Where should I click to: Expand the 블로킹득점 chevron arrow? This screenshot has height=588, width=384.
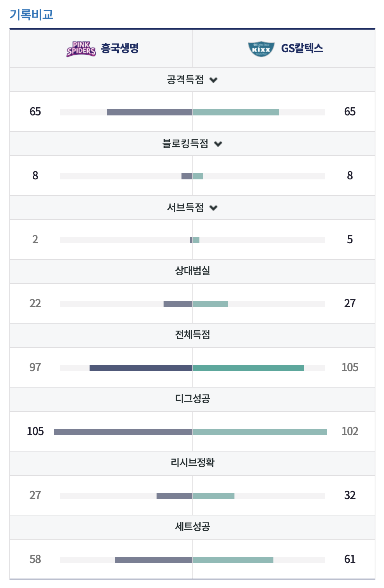(x=218, y=144)
